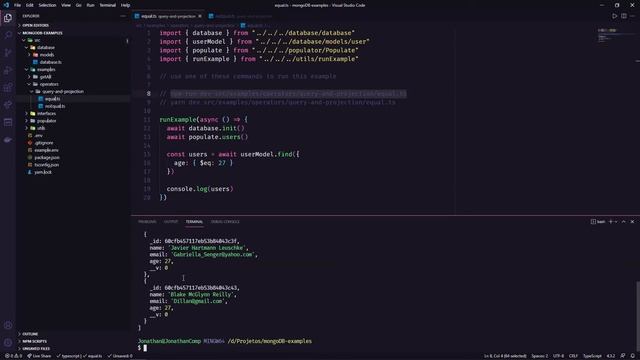Open the Manage gear icon

tap(8, 342)
